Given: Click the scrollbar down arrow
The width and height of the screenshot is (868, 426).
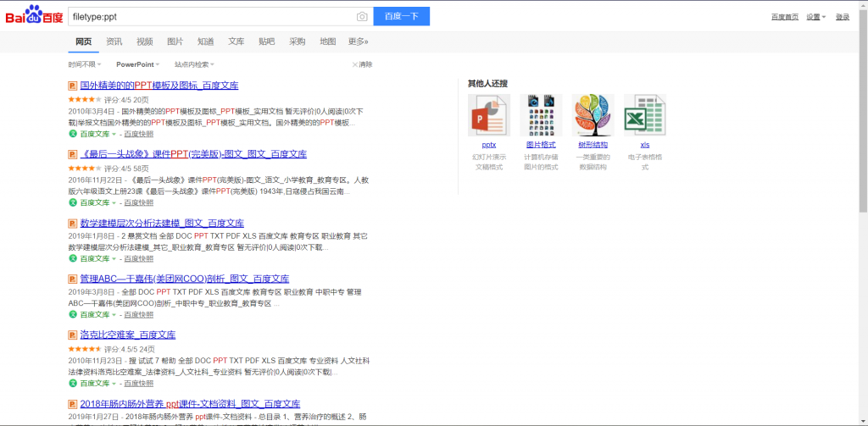Looking at the screenshot, I should 863,422.
